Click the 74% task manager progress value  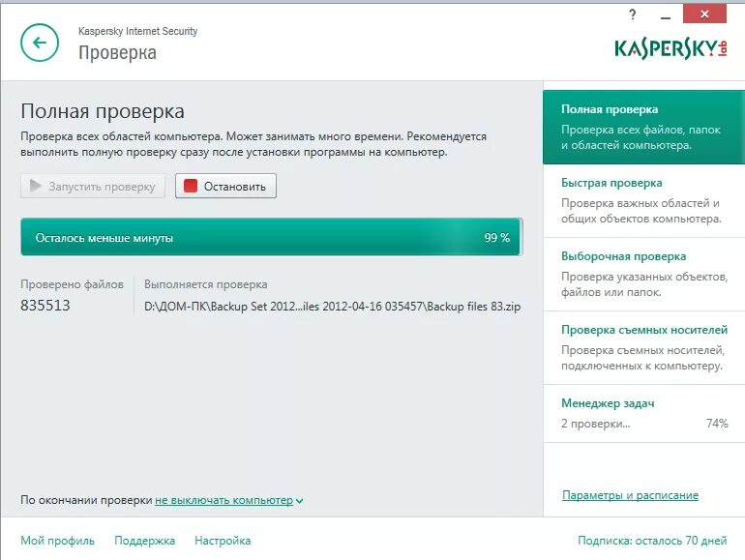point(717,424)
